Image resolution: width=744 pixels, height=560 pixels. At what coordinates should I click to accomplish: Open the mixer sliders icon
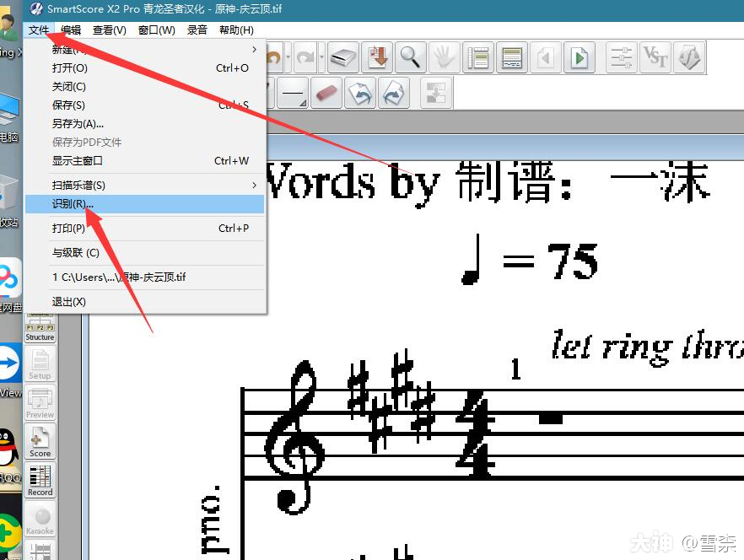621,57
